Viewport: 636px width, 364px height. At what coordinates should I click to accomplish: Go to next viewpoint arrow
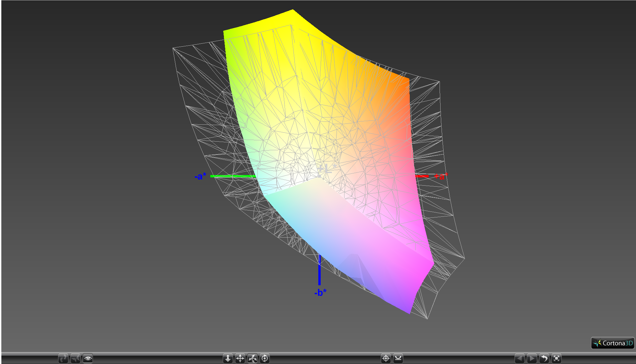[532, 358]
